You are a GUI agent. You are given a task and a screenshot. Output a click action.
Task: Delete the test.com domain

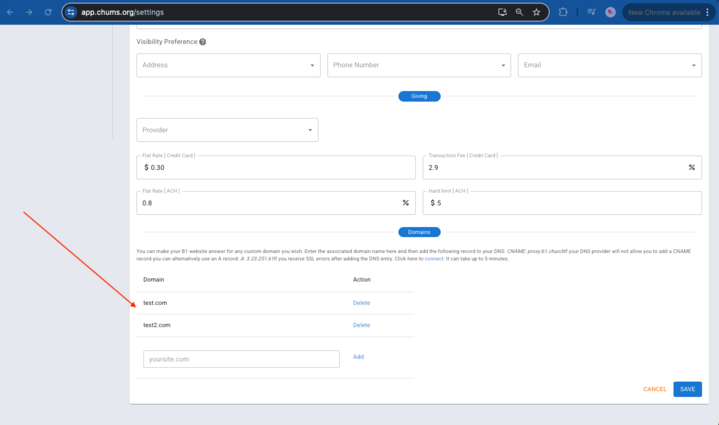point(361,303)
